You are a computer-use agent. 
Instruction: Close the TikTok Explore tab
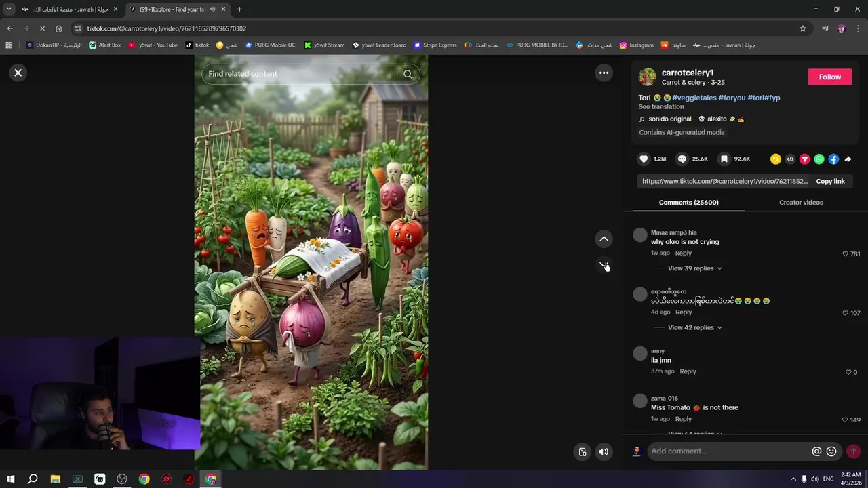(224, 9)
